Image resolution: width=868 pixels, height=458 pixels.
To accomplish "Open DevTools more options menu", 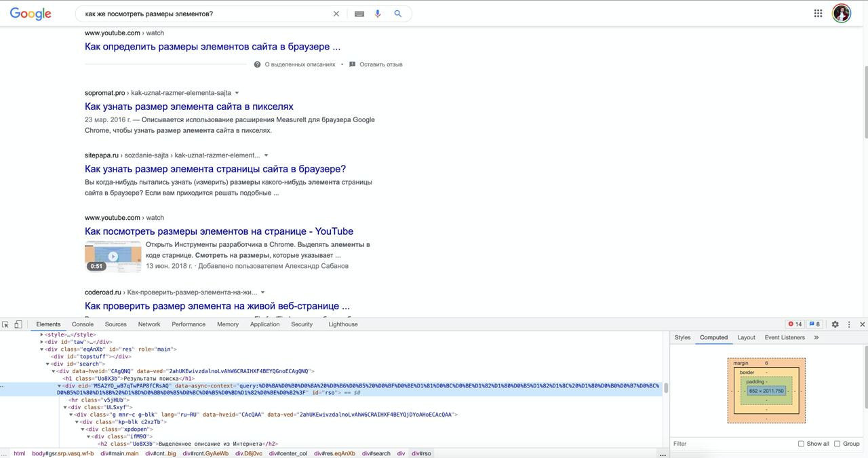I will [849, 324].
